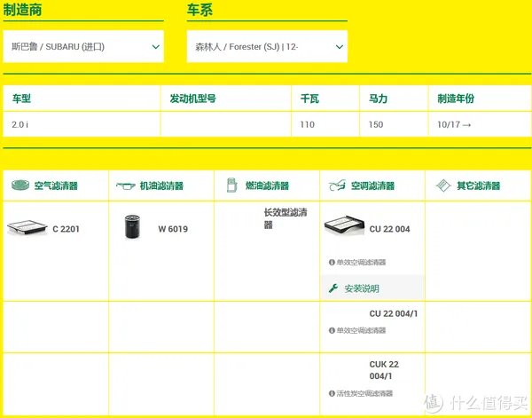Click the info icon beside 活性炭空调滤清器
The image size is (532, 418).
pos(332,393)
